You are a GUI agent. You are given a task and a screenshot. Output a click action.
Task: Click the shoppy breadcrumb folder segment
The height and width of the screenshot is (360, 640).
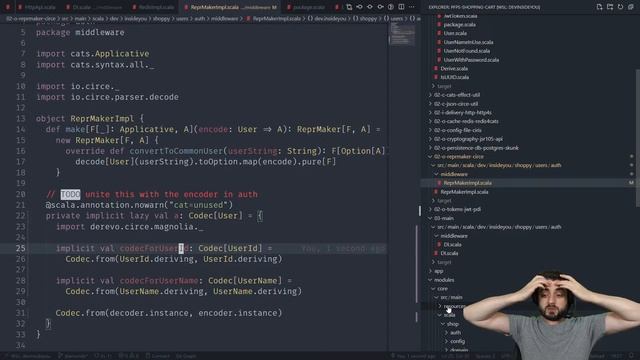pos(161,19)
